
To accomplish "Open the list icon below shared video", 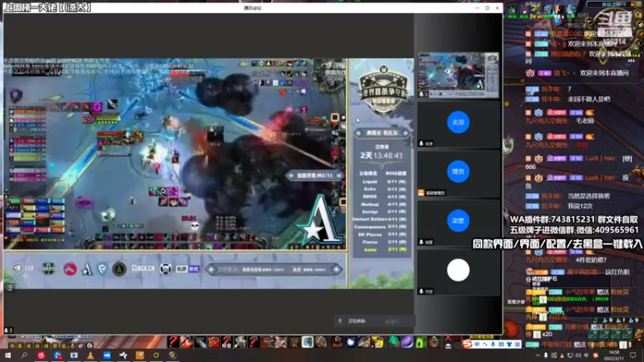I will pos(10,288).
